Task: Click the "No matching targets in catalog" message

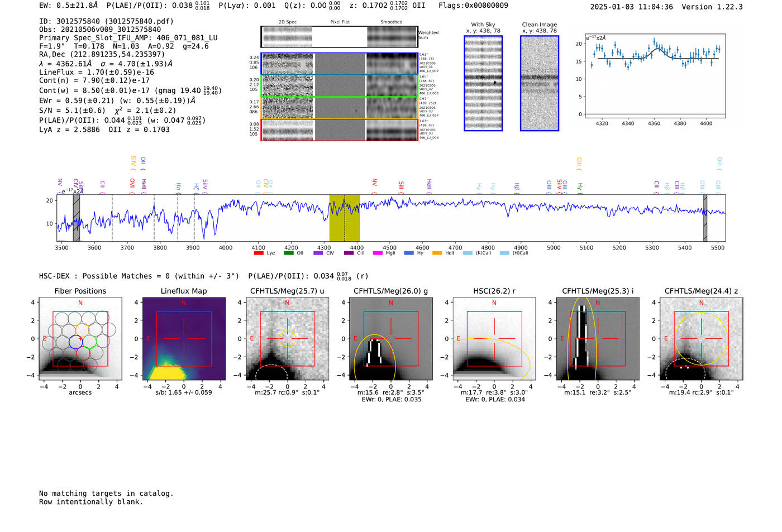Action: (106, 493)
